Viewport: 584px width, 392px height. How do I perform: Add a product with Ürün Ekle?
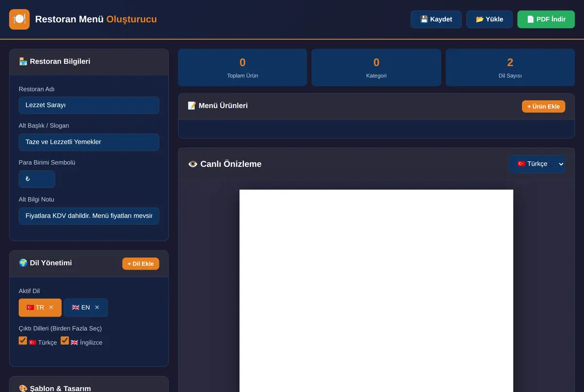tap(544, 106)
